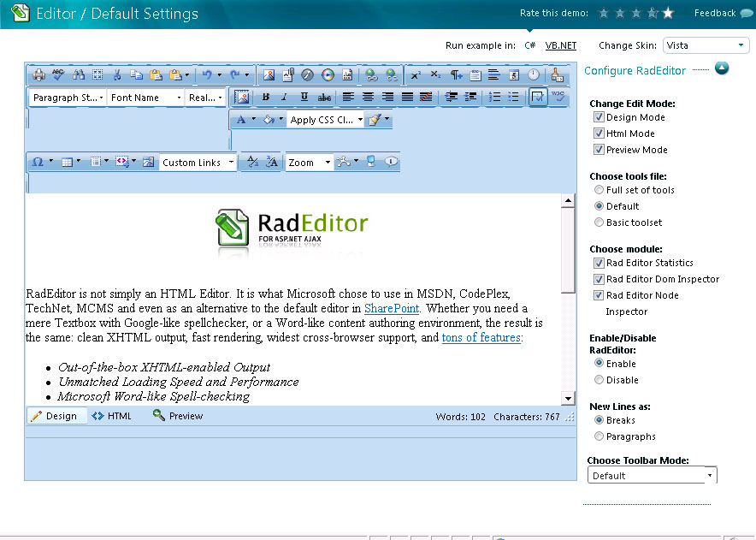Screen dimensions: 756x540
Task: Open the SharePoint hyperlink in content
Action: [392, 308]
